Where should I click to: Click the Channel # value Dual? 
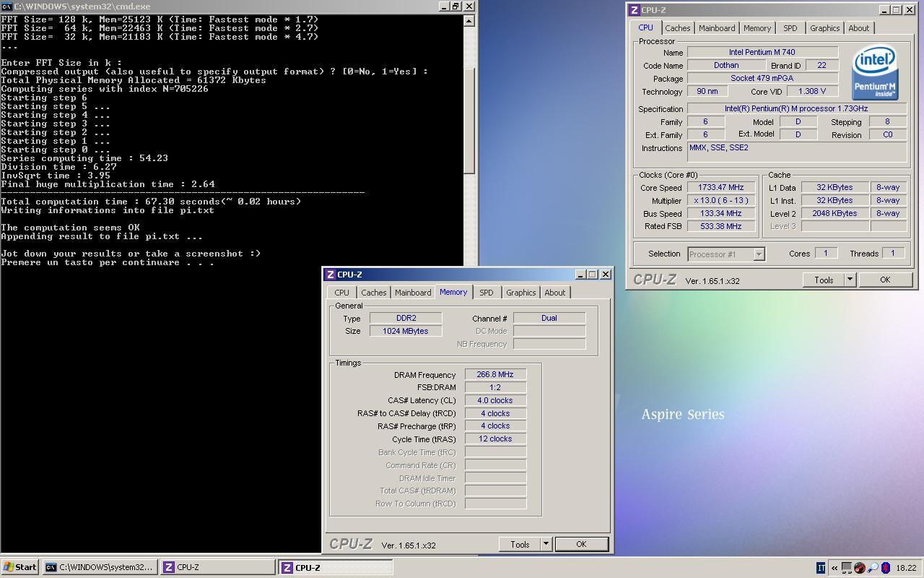[x=549, y=318]
